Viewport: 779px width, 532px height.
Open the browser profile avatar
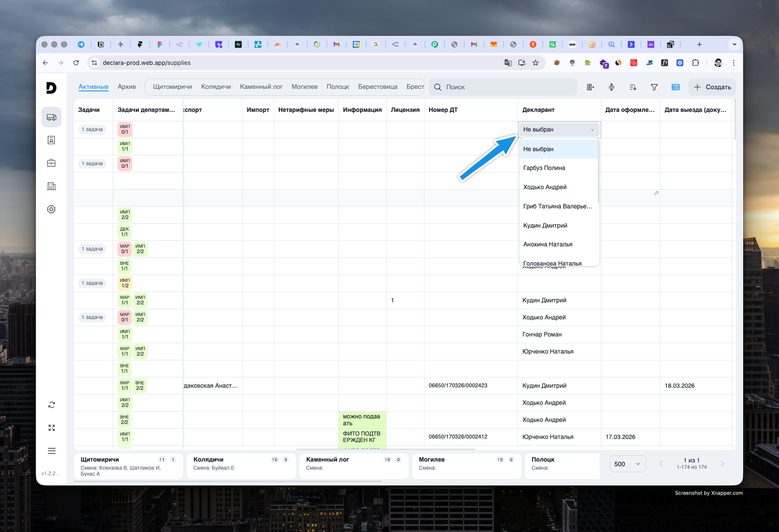coord(718,63)
